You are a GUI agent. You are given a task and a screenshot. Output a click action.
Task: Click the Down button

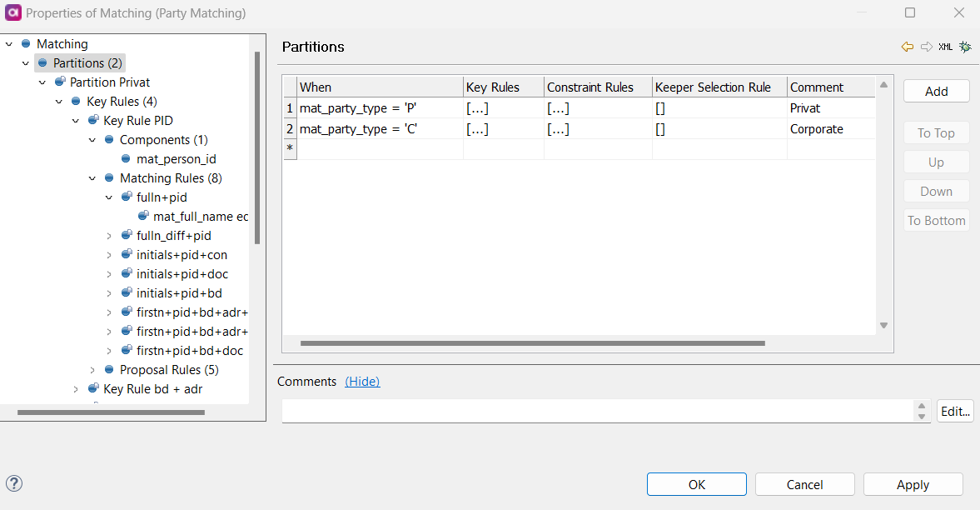coord(936,192)
